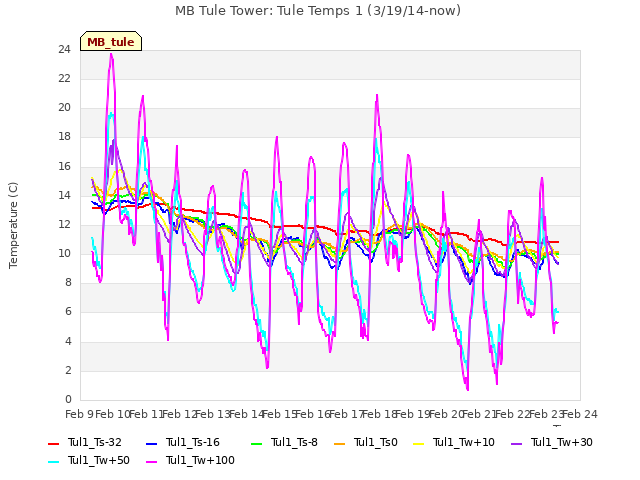
Task: Click the Feb 14 x-axis label
Action: (246, 414)
